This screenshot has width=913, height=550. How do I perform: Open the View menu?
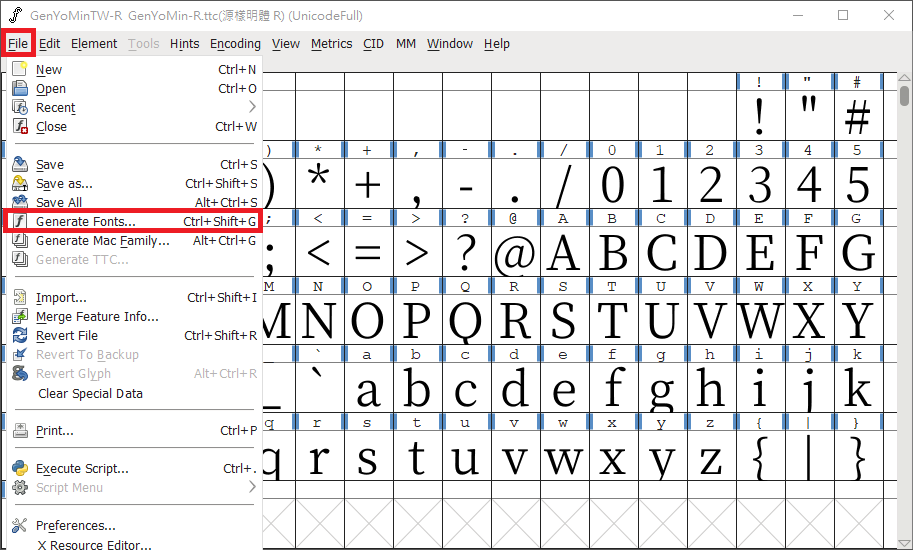tap(286, 44)
